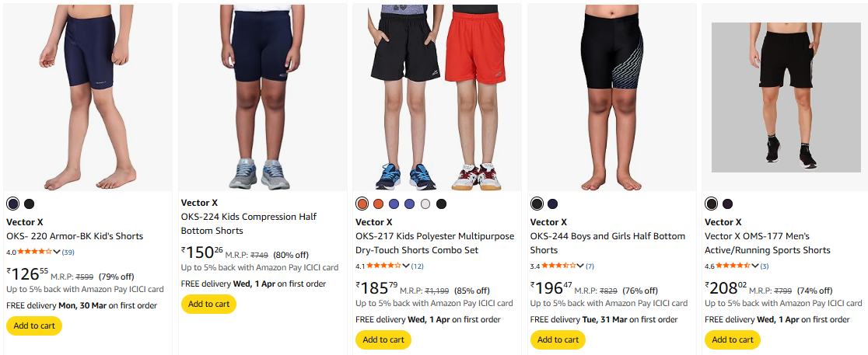Image resolution: width=868 pixels, height=355 pixels.
Task: Select the black color swatch for OKS-220 shorts
Action: (x=29, y=204)
